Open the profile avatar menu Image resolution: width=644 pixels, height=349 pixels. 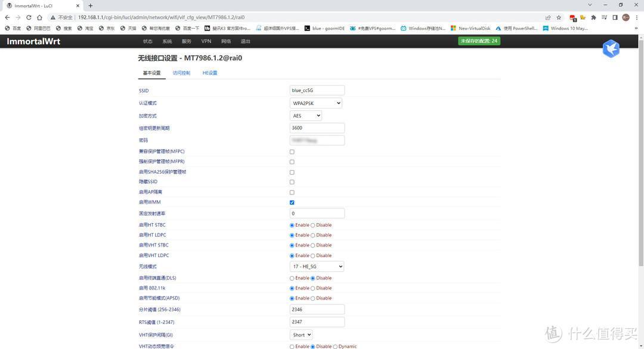(x=626, y=17)
